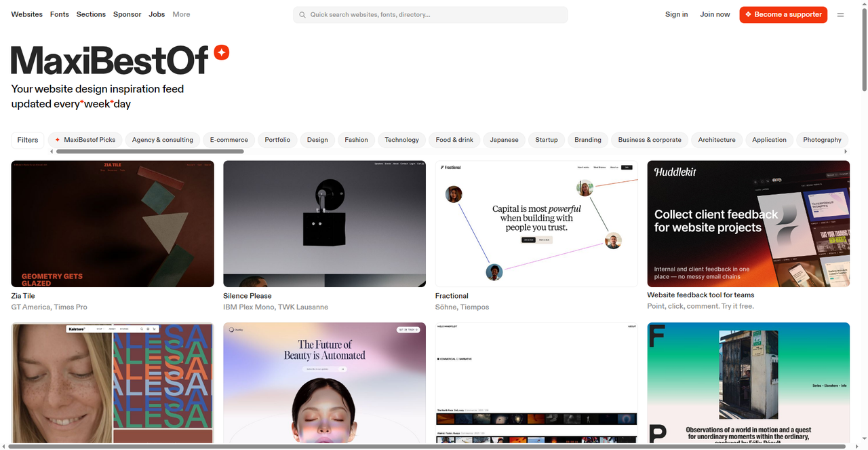The height and width of the screenshot is (450, 868).
Task: Expand the More navigation menu
Action: coord(181,14)
